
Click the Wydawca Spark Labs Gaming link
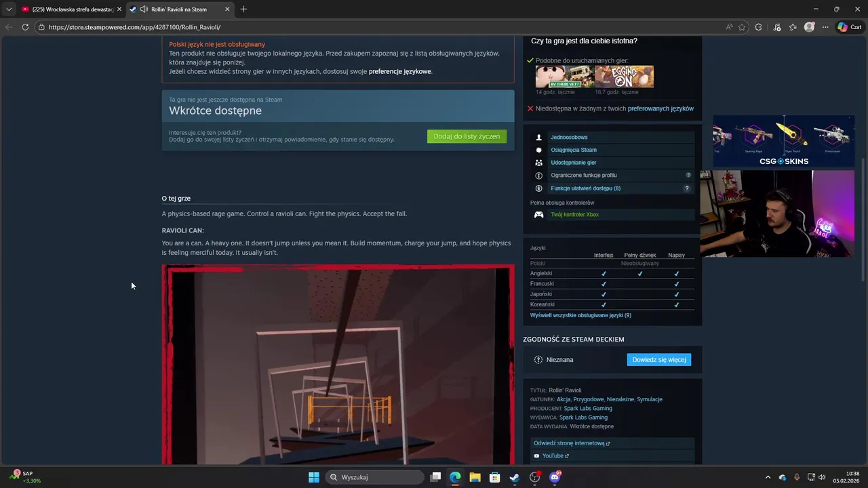click(x=583, y=418)
